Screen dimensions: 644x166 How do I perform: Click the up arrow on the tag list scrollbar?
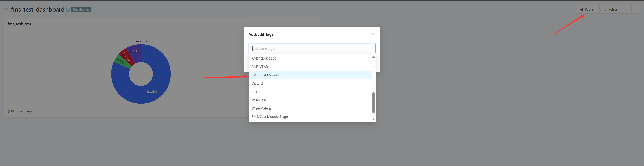tap(373, 57)
